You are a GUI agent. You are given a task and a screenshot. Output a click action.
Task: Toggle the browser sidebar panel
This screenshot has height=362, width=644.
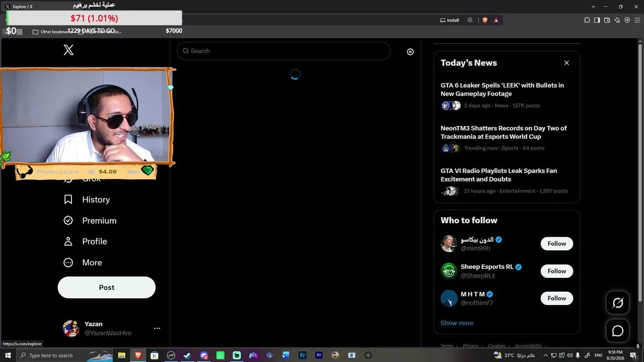tap(597, 20)
